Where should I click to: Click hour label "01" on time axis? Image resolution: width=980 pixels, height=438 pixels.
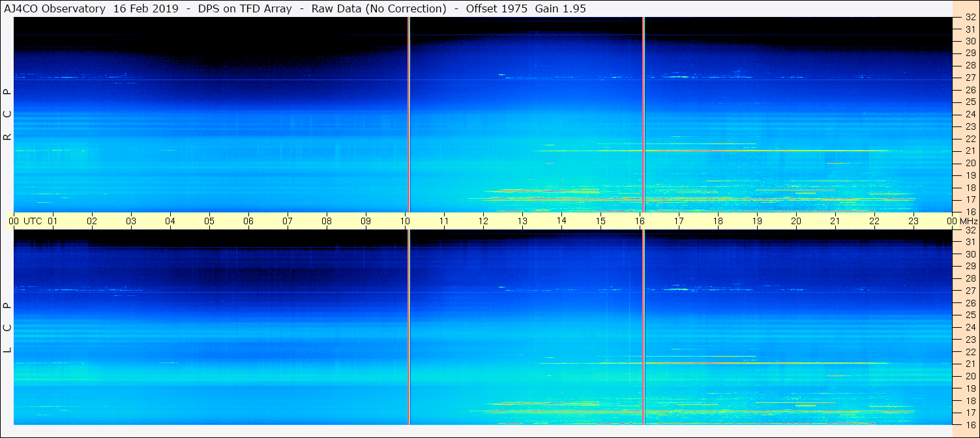tap(53, 221)
